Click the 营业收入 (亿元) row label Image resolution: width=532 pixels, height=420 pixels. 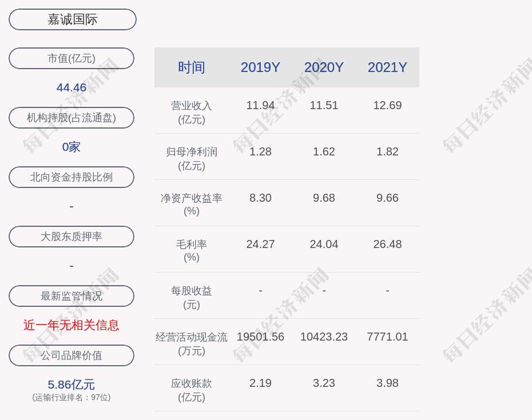pos(192,112)
